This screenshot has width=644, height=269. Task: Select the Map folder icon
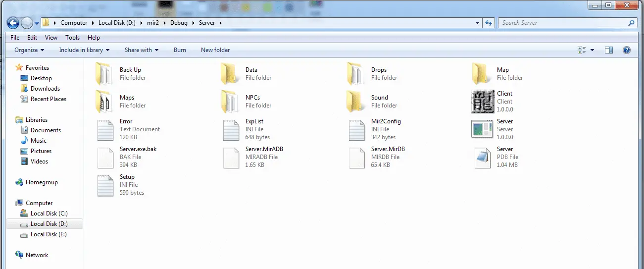pyautogui.click(x=482, y=74)
